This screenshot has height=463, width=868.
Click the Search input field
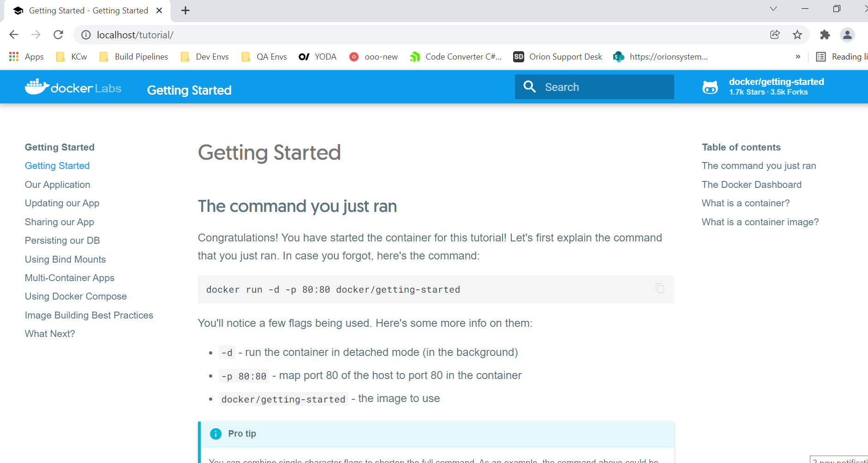pyautogui.click(x=600, y=87)
